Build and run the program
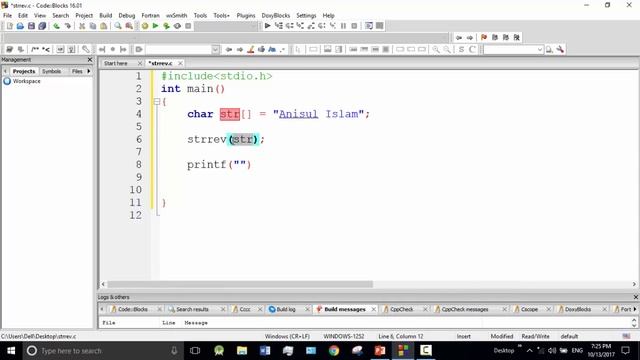The image size is (640, 360). coord(166,26)
